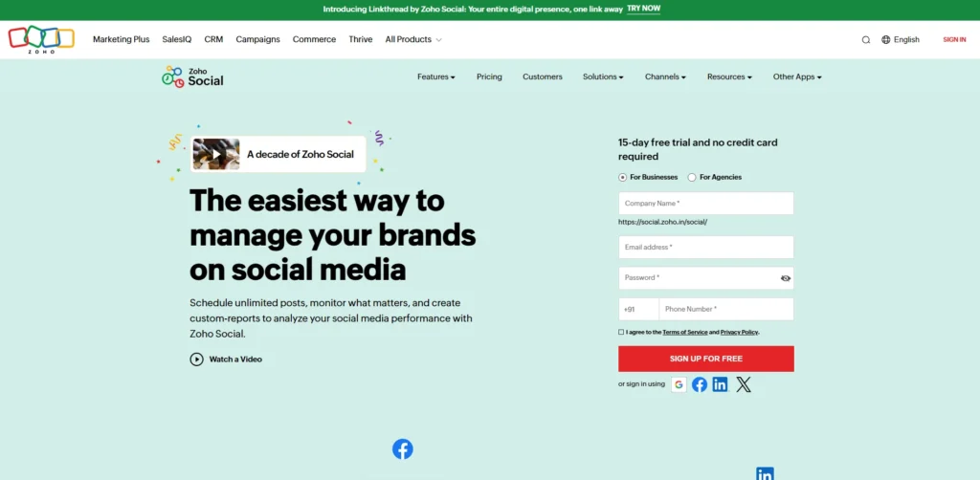Image resolution: width=980 pixels, height=480 pixels.
Task: Click the Zoho Social logo
Action: coord(192,76)
